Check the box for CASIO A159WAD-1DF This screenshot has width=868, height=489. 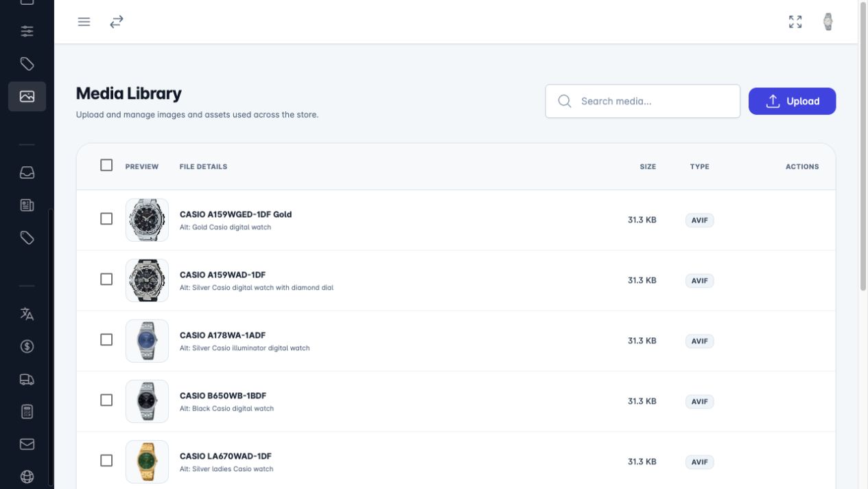(106, 279)
